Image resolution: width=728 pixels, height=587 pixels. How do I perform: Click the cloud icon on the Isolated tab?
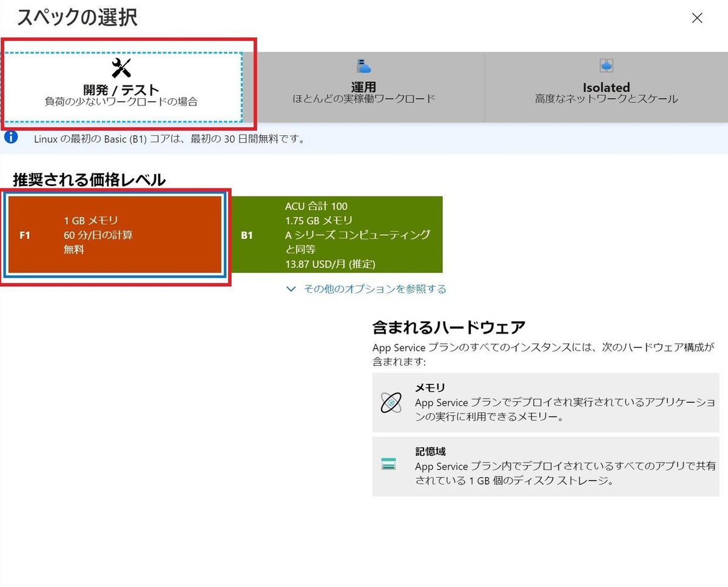(605, 64)
